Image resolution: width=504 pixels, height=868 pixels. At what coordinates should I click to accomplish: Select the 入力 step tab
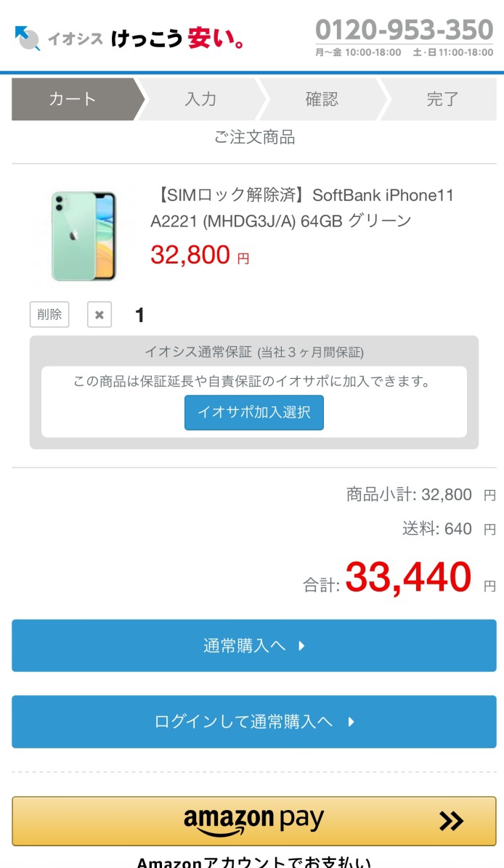coord(200,99)
